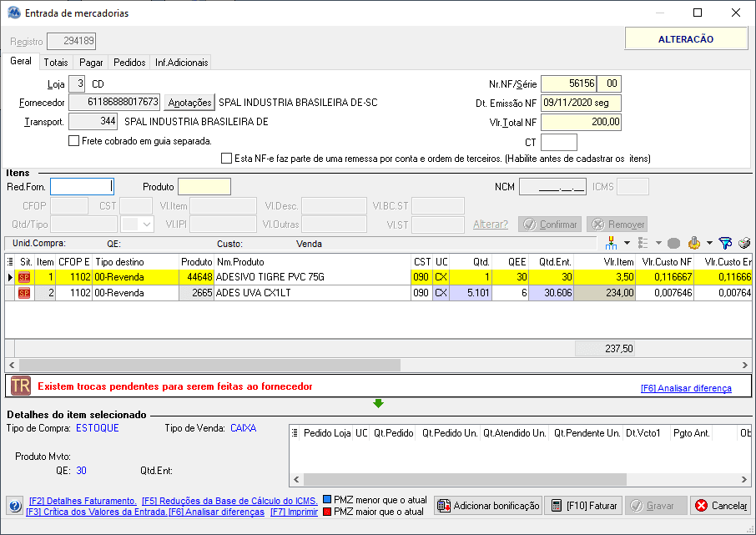Click the joystick tool icon in grid toolbar
This screenshot has height=535, width=756.
pos(693,243)
